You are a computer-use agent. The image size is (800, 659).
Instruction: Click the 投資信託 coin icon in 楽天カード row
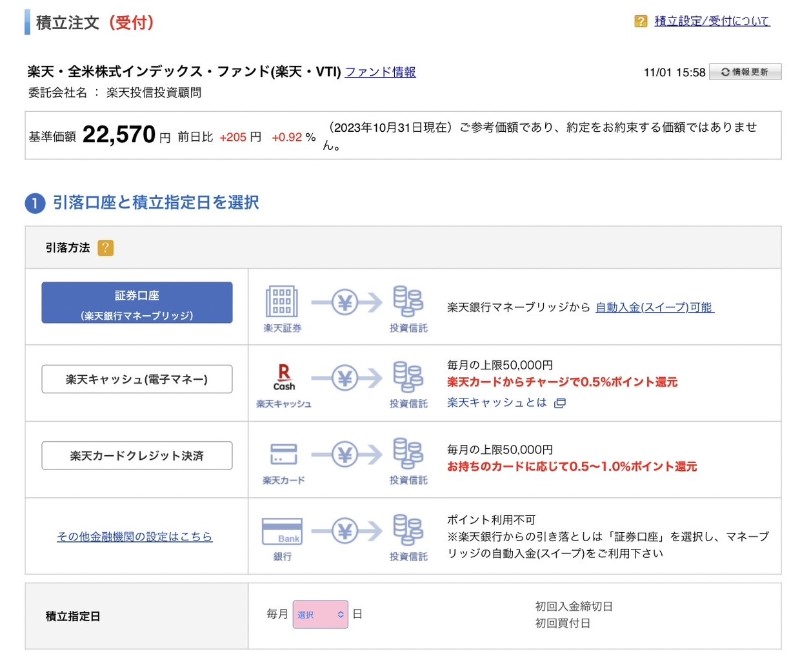click(x=408, y=453)
